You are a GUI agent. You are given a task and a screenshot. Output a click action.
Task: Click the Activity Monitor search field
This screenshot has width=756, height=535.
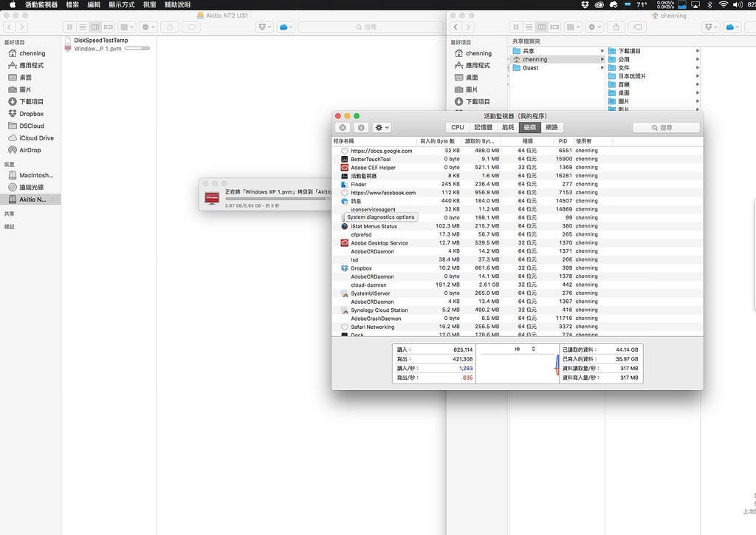[x=666, y=127]
